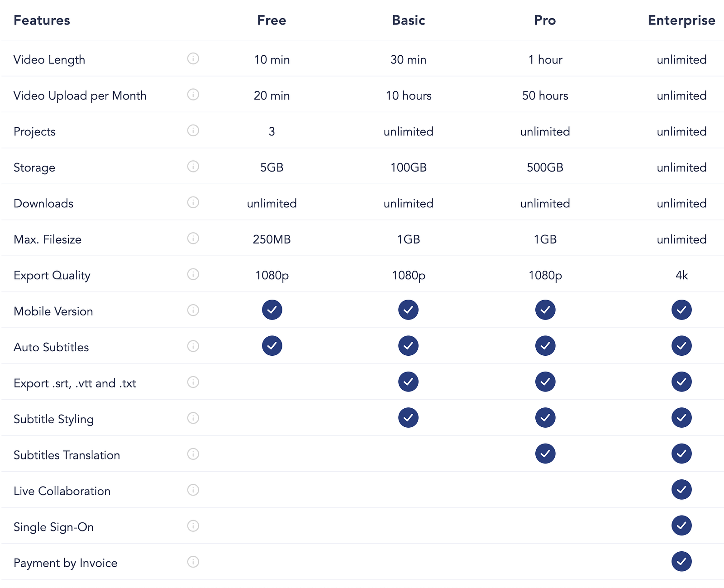Image resolution: width=724 pixels, height=588 pixels.
Task: Click the Storage info icon
Action: pyautogui.click(x=193, y=166)
